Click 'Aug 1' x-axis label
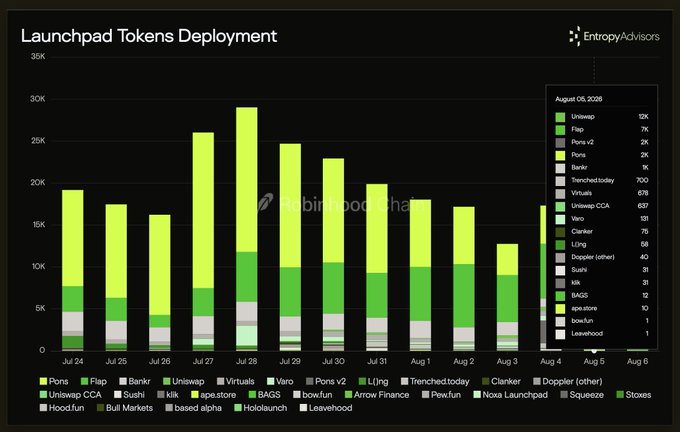The width and height of the screenshot is (680, 432). click(x=420, y=361)
